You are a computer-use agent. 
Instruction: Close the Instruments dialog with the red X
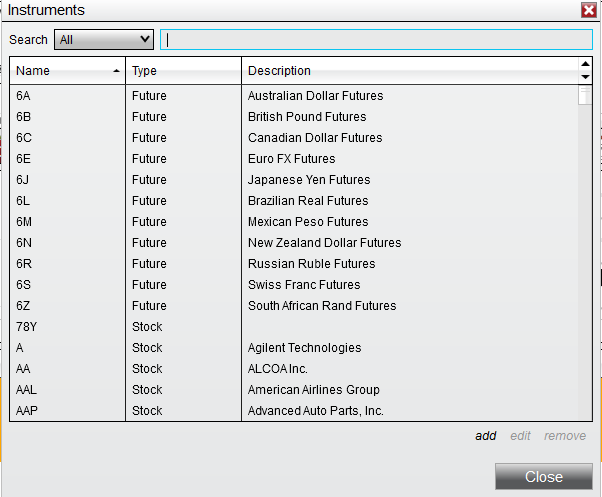(x=589, y=10)
